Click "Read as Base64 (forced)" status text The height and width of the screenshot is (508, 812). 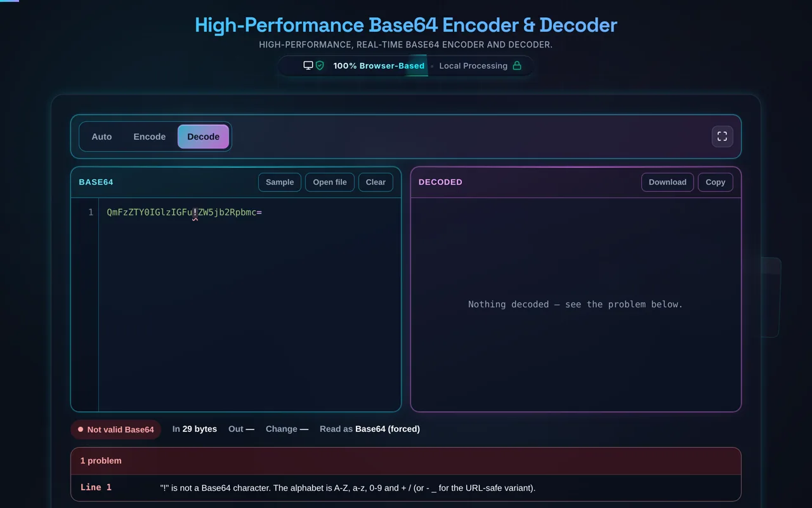point(370,429)
